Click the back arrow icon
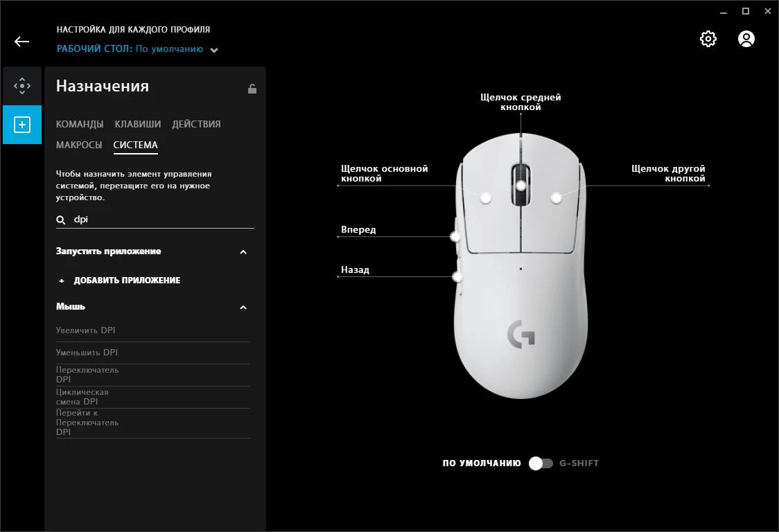Viewport: 779px width, 532px height. pos(22,42)
